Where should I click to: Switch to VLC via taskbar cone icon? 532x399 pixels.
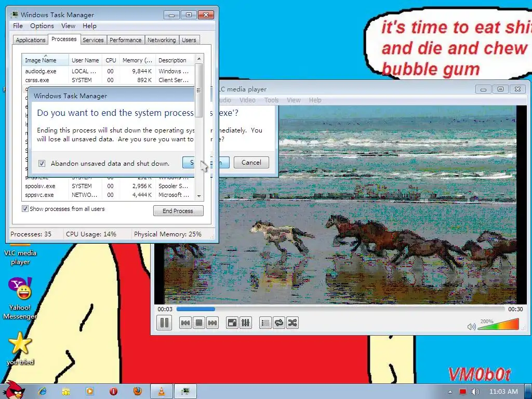(x=162, y=391)
